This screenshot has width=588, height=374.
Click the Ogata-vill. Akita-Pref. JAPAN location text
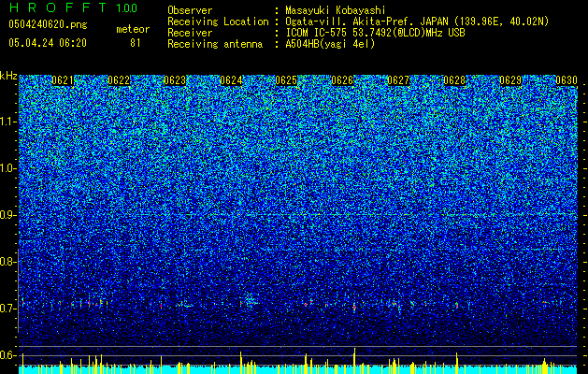[417, 22]
